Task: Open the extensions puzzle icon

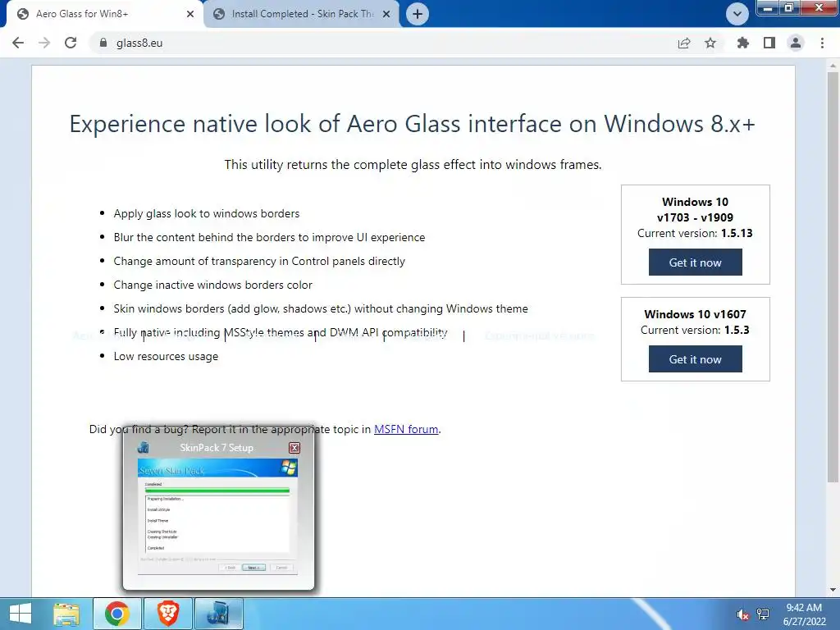Action: 743,43
